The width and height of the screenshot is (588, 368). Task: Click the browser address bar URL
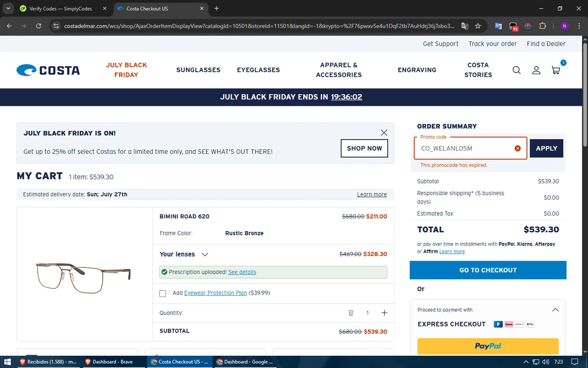click(259, 26)
